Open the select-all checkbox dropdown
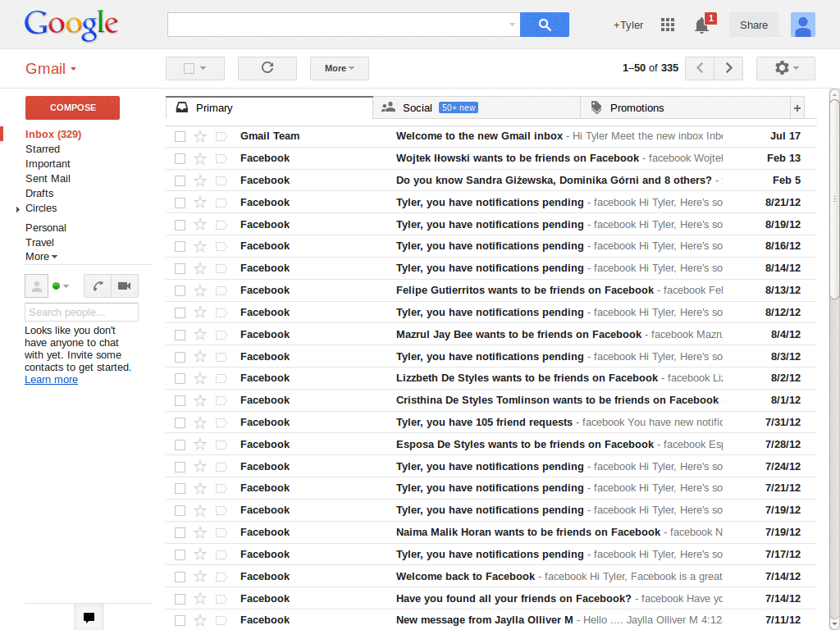The height and width of the screenshot is (630, 840). [195, 68]
